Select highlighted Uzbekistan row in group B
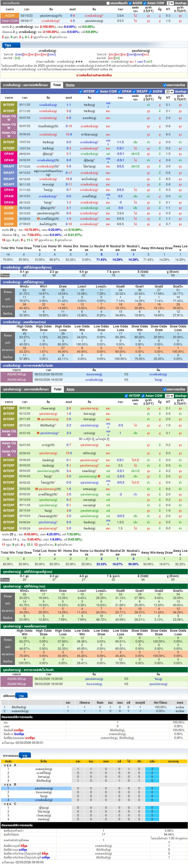The width and height of the screenshot is (188, 868). click(94, 788)
